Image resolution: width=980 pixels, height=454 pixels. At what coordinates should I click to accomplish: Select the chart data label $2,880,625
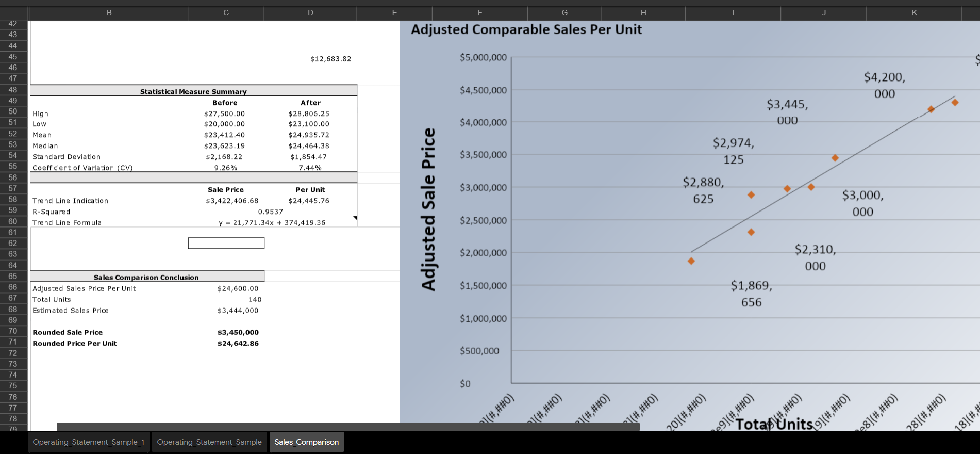pyautogui.click(x=704, y=190)
